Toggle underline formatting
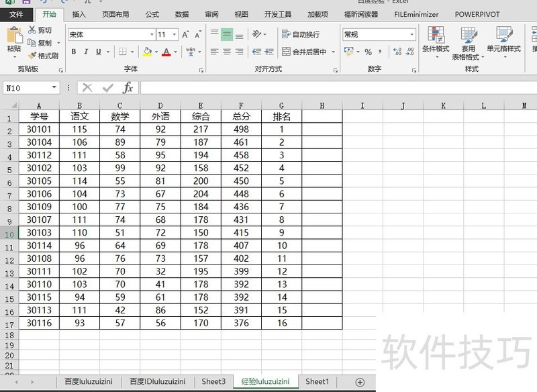537x392 pixels. (98, 52)
